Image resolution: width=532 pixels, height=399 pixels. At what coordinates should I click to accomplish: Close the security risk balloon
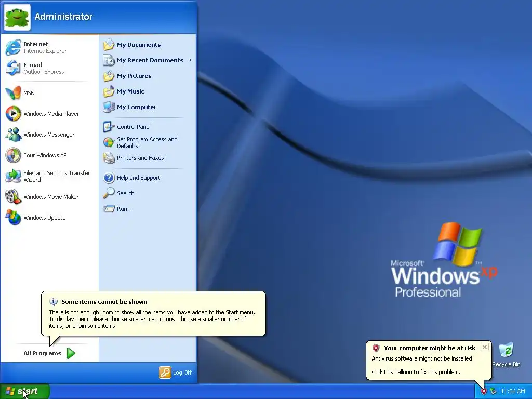485,347
